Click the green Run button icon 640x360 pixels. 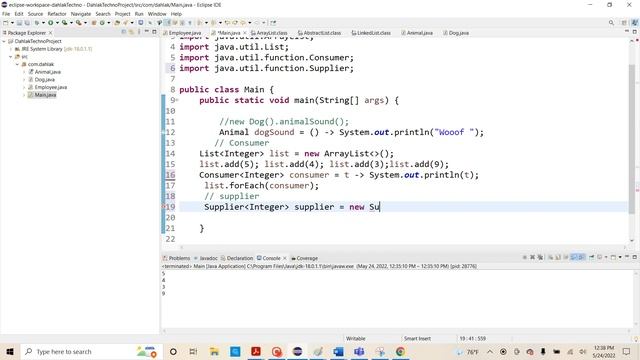(51, 23)
